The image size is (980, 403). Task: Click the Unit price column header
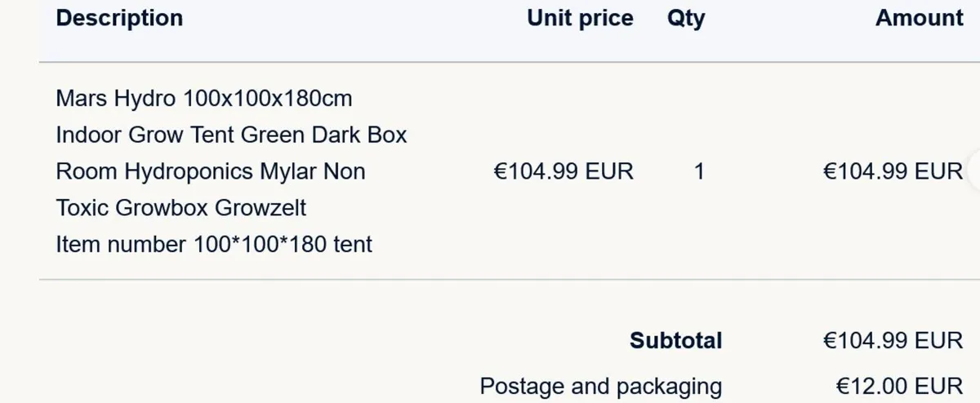(580, 18)
